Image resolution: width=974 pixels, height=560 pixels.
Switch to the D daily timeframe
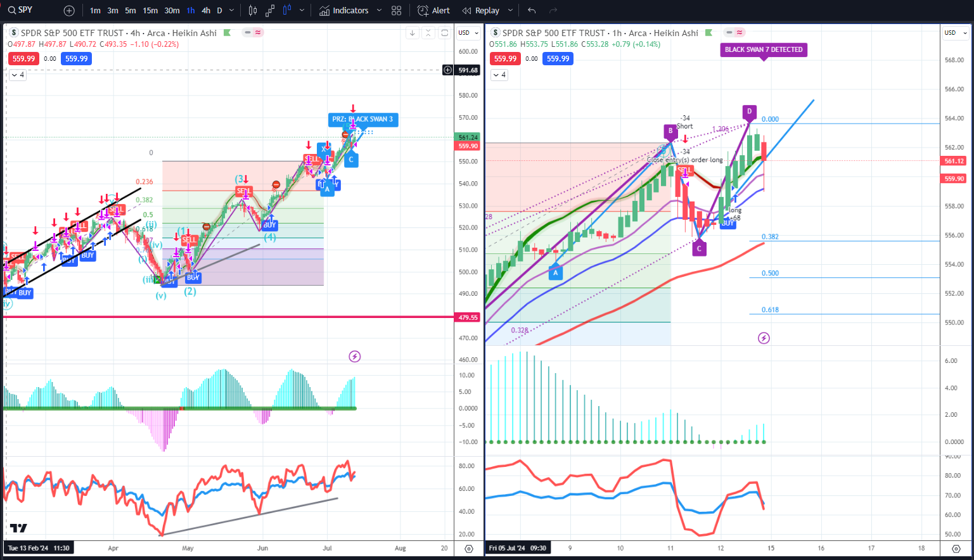[219, 11]
